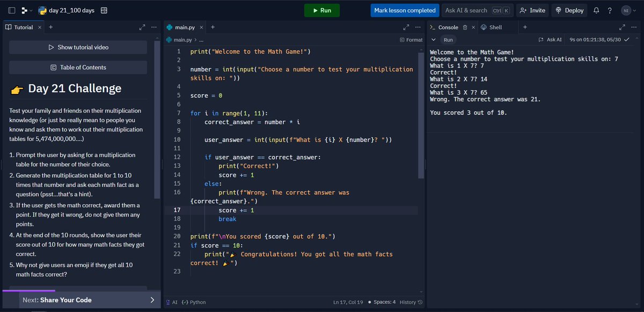Viewport: 644px width, 312px height.
Task: Change language mode from Python
Action: (194, 302)
